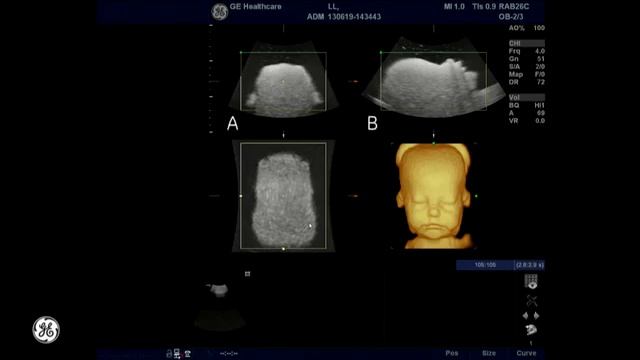640x360 pixels.
Task: Click the patient name 'LL,' in header
Action: [x=333, y=7]
